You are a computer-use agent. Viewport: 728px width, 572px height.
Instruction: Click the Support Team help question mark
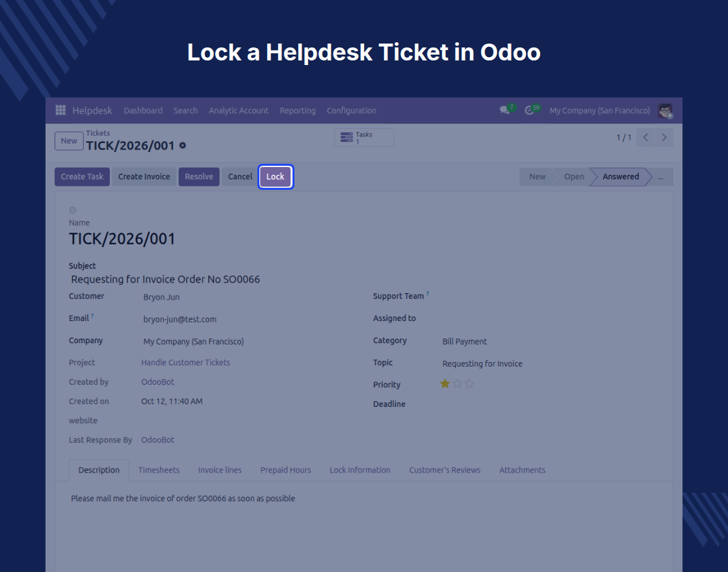pyautogui.click(x=428, y=293)
